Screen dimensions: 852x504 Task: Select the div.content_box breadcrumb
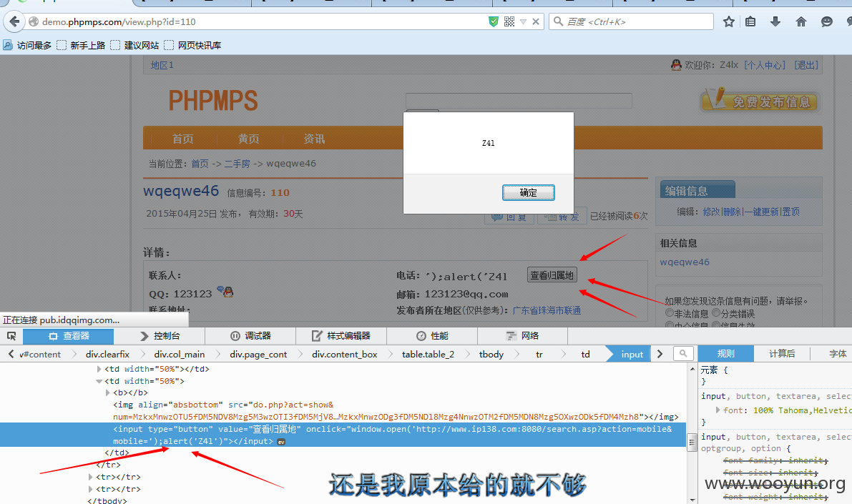click(345, 354)
